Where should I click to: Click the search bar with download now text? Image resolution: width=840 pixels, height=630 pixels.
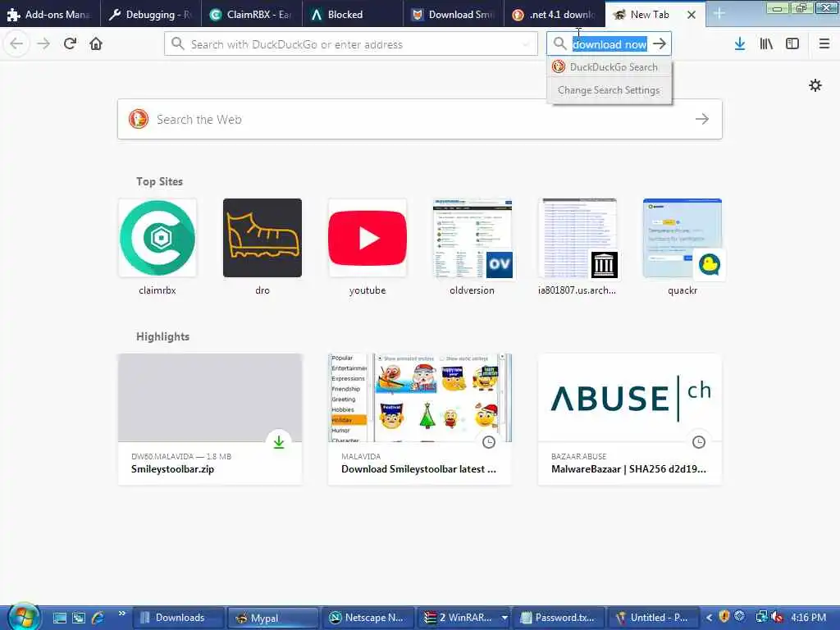[x=609, y=44]
